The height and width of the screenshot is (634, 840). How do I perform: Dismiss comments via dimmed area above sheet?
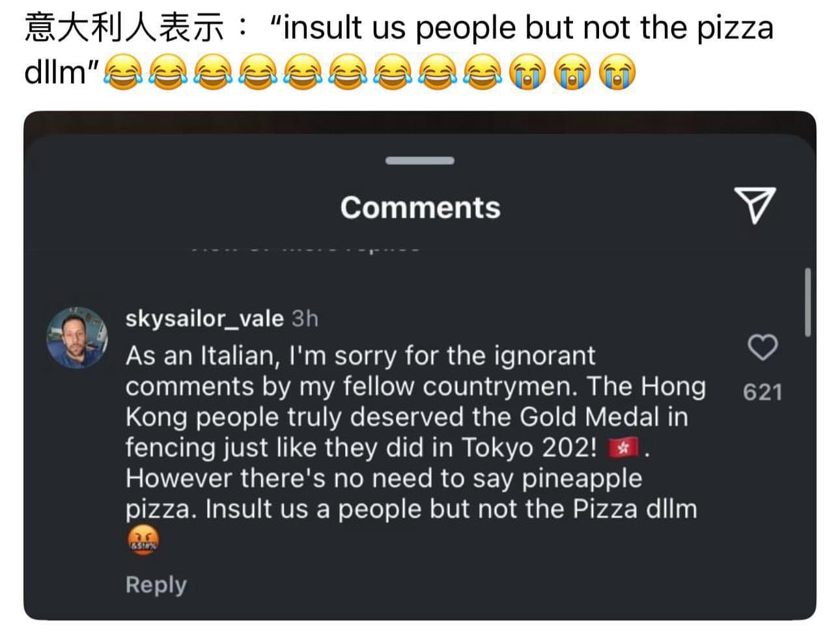[x=419, y=122]
